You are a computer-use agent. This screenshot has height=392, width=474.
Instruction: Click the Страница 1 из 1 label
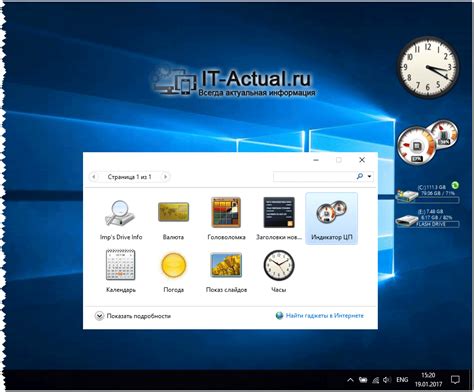point(129,177)
